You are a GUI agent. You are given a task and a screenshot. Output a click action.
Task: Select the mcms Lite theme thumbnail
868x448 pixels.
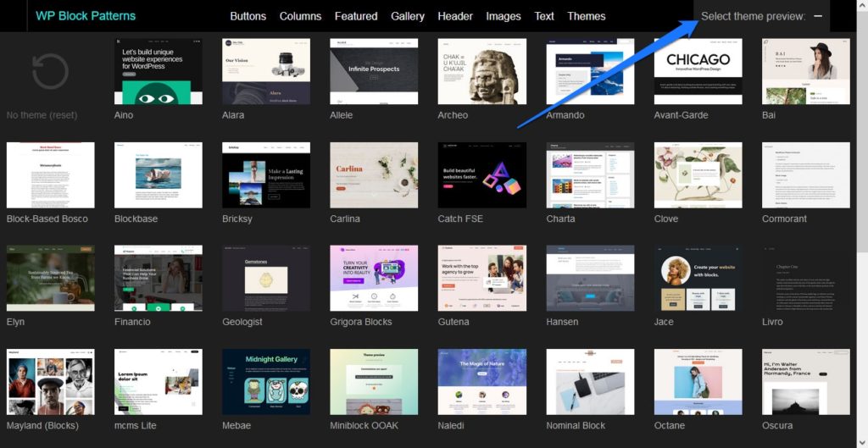(x=159, y=382)
